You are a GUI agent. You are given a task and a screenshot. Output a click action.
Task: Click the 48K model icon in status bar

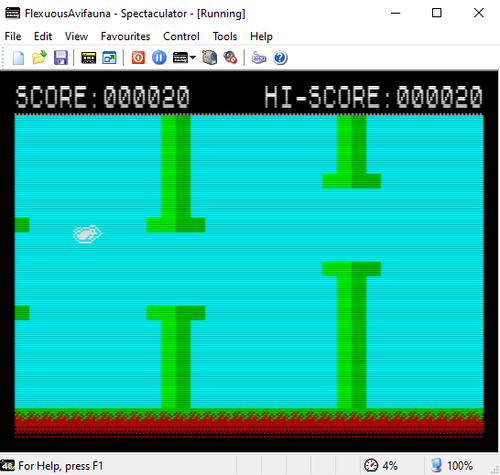7,465
